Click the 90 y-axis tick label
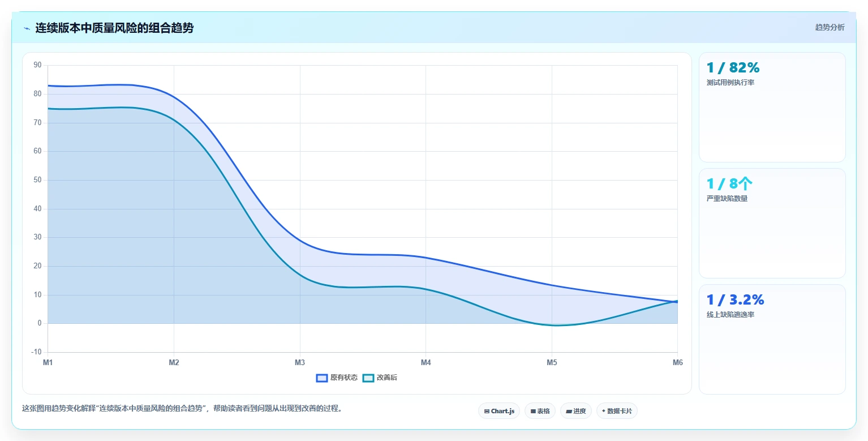The width and height of the screenshot is (868, 441). (38, 65)
